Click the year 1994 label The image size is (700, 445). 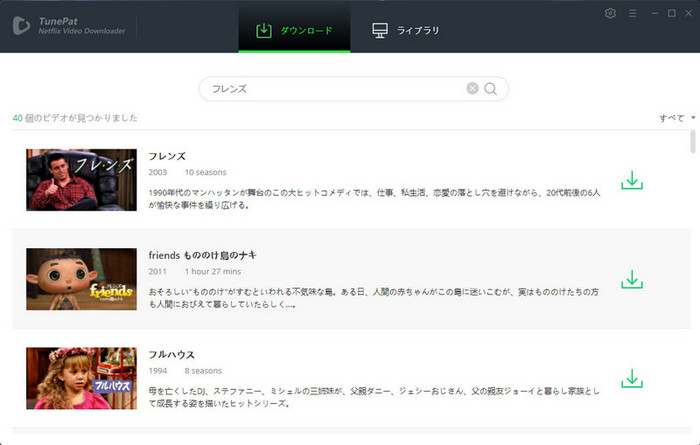pyautogui.click(x=158, y=371)
